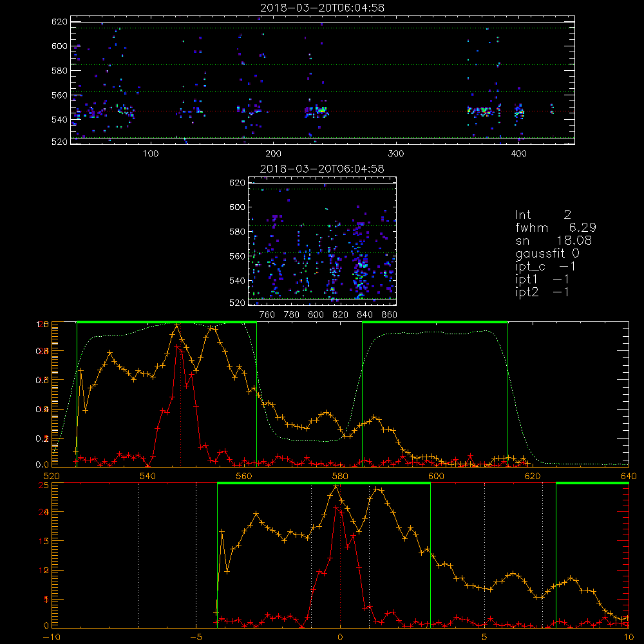The width and height of the screenshot is (644, 644).
Task: Click x-axis label 780 on middle plot
Action: pyautogui.click(x=292, y=315)
